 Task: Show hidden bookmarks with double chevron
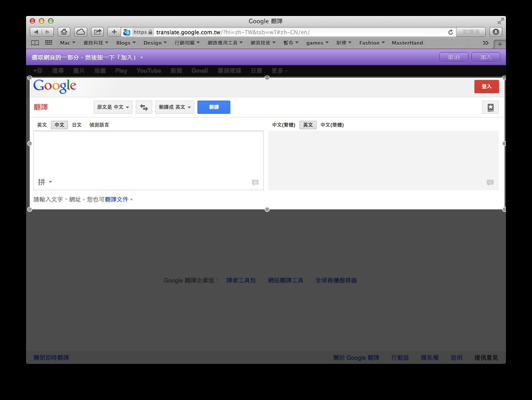[485, 43]
